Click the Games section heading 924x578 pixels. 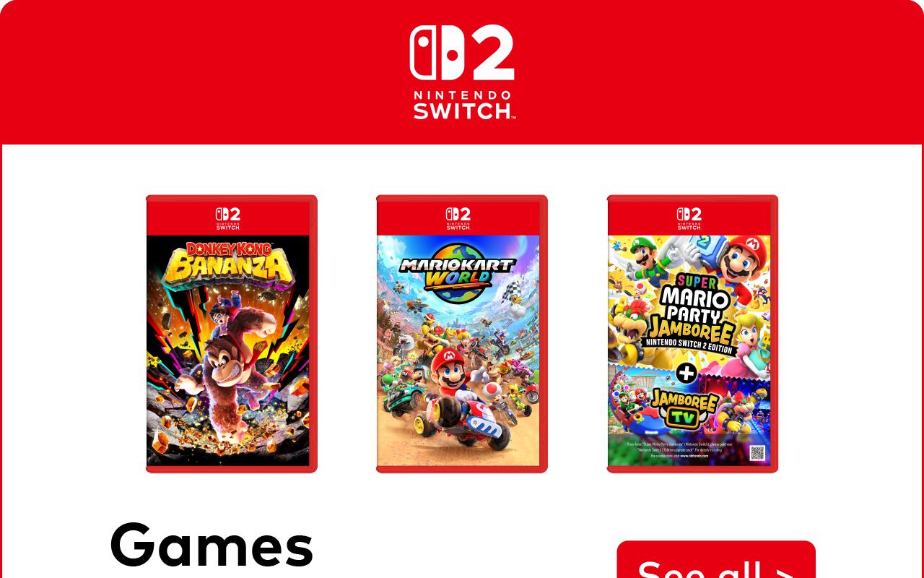tap(212, 545)
